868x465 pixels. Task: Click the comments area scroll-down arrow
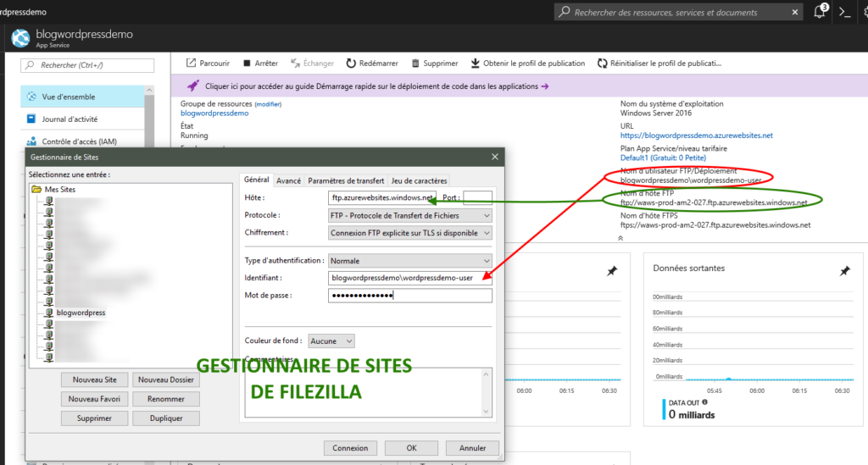[x=486, y=411]
